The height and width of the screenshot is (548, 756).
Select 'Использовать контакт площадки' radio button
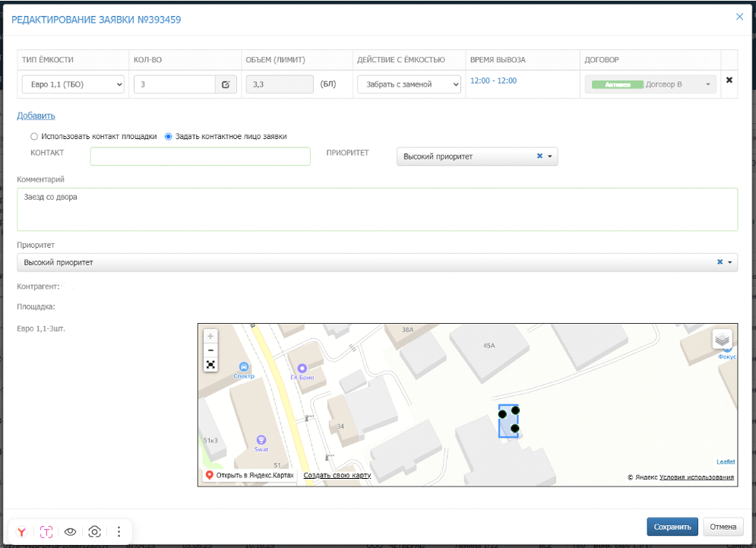point(33,137)
